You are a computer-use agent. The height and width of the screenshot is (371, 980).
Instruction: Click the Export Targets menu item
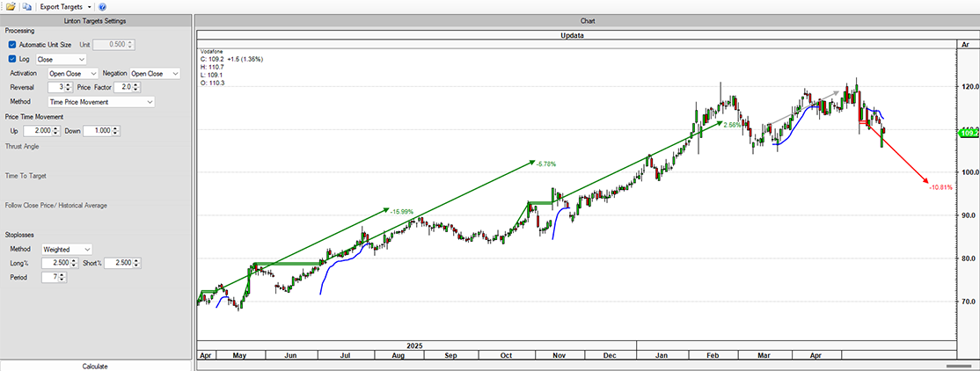pos(62,7)
